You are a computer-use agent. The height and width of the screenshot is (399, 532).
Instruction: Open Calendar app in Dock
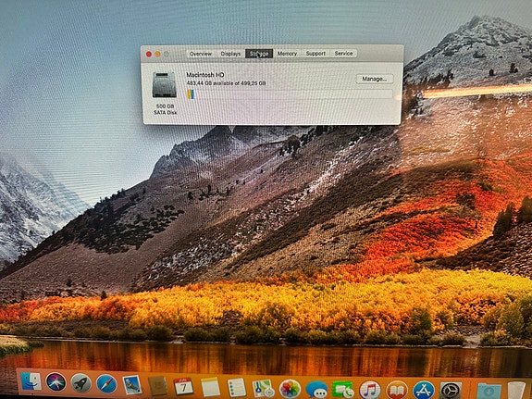click(x=183, y=386)
